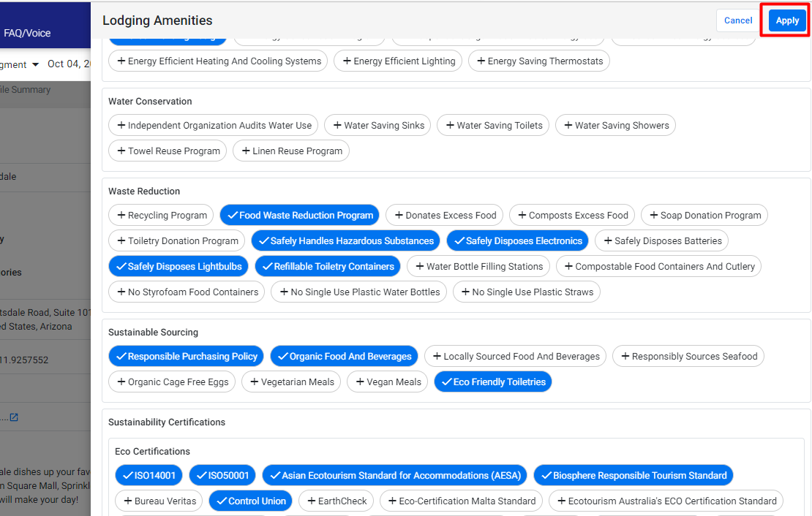Add Water Saving Showers amenity
The height and width of the screenshot is (516, 812).
[616, 125]
